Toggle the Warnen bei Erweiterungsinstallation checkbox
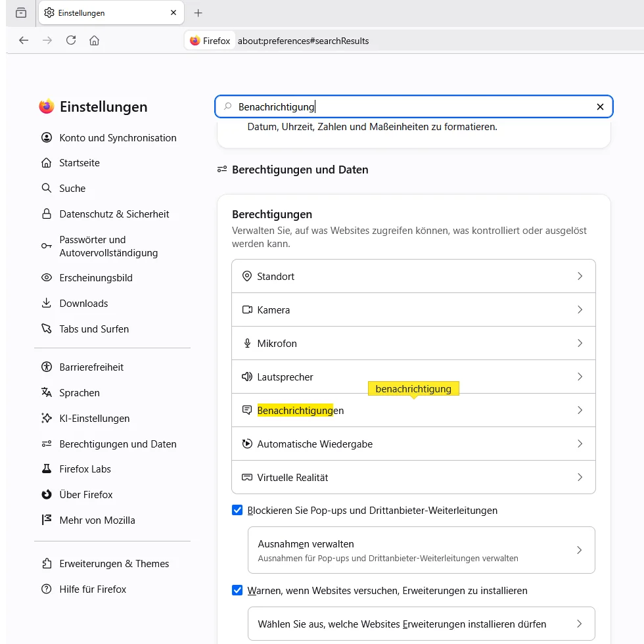The height and width of the screenshot is (644, 644). tap(237, 590)
